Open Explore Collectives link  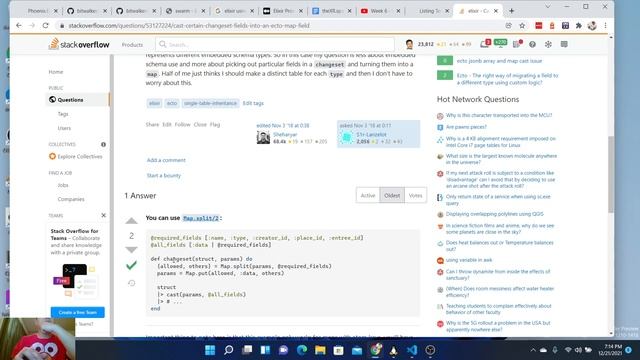click(x=80, y=156)
